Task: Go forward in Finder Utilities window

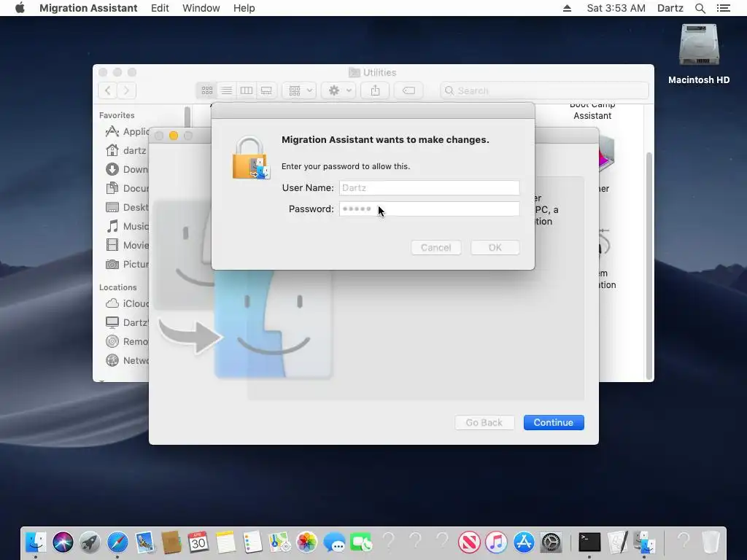Action: pos(127,90)
